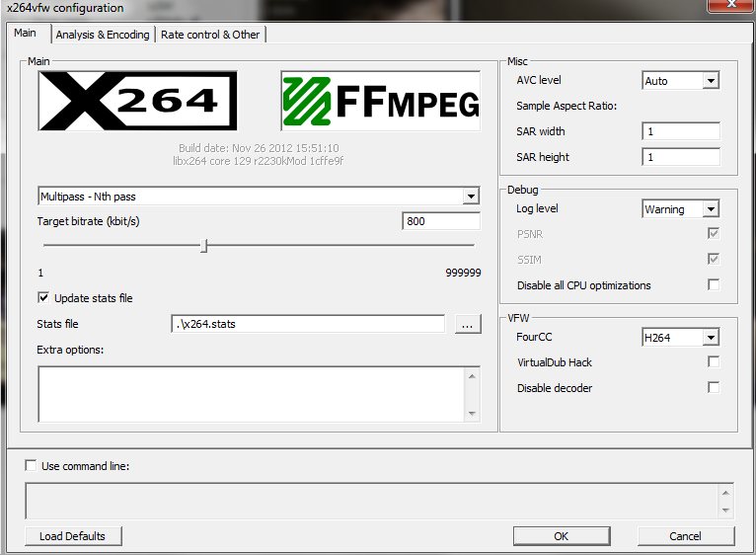Click Extra options scrollbar up arrow

(x=472, y=376)
